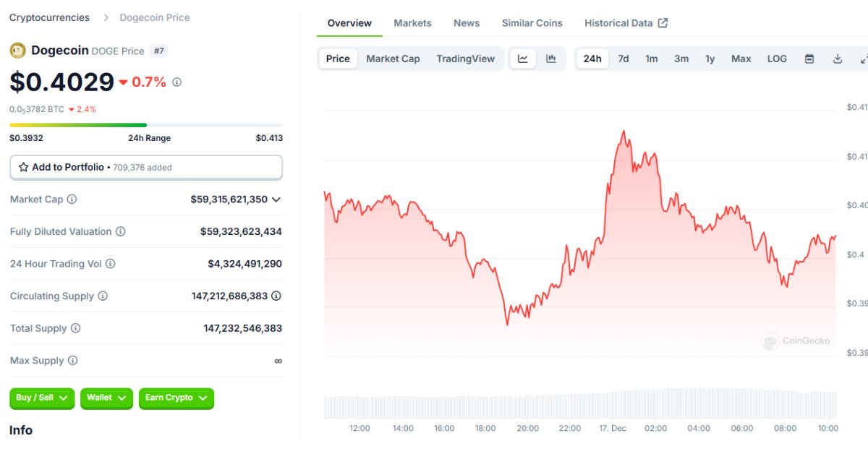Click Add to Portfolio button
The width and height of the screenshot is (868, 454).
[145, 167]
